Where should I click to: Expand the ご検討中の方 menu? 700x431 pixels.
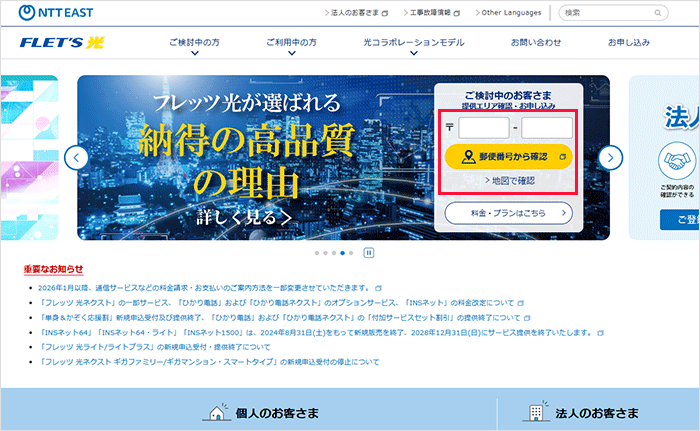tap(194, 46)
